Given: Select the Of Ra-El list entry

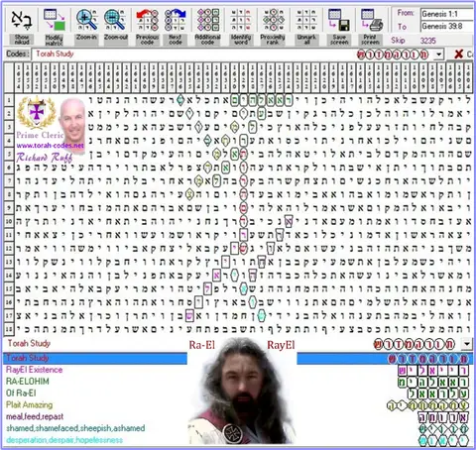Looking at the screenshot, I should [x=21, y=394].
